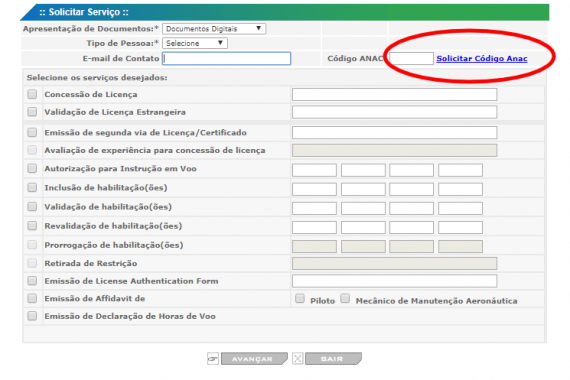Enable Autorização para Instrução em Voo

tap(32, 168)
